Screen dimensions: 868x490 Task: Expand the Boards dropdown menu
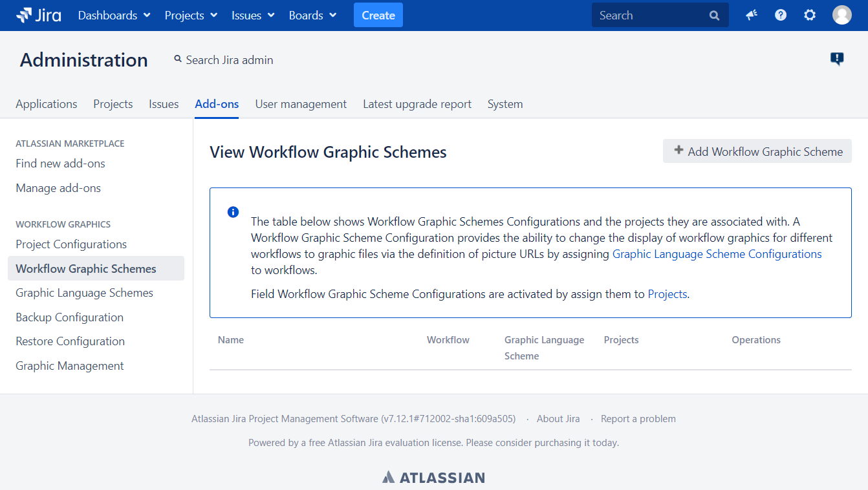(312, 16)
